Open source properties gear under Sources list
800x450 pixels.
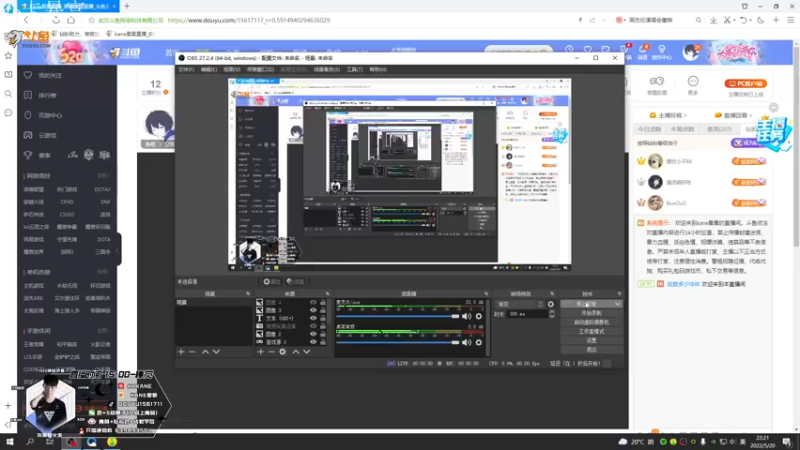pyautogui.click(x=282, y=352)
